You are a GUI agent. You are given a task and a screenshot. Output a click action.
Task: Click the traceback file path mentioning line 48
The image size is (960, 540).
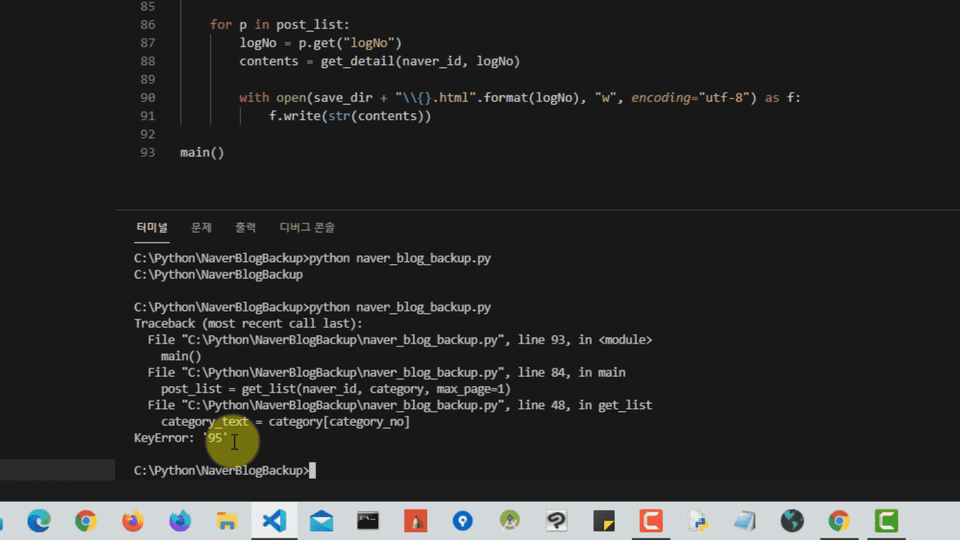400,405
